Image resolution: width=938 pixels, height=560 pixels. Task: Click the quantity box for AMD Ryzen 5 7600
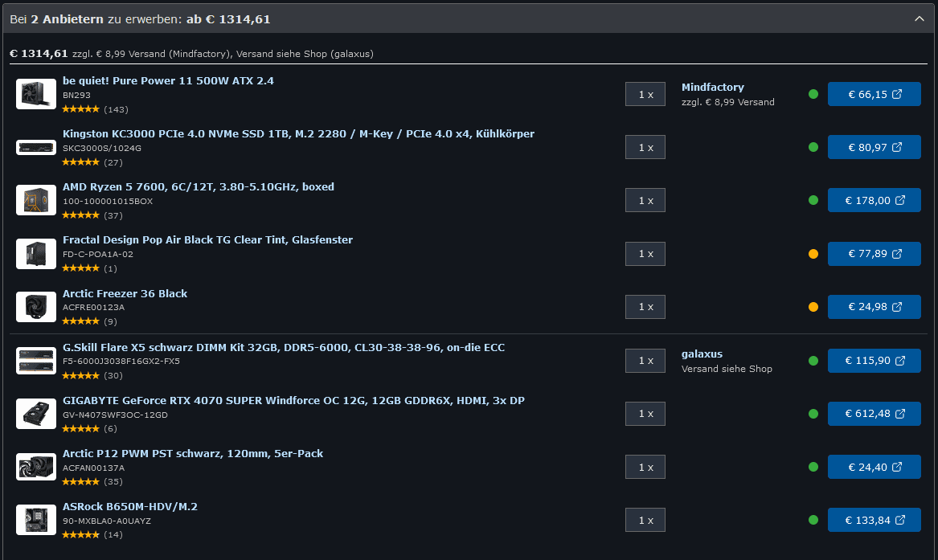tap(645, 200)
